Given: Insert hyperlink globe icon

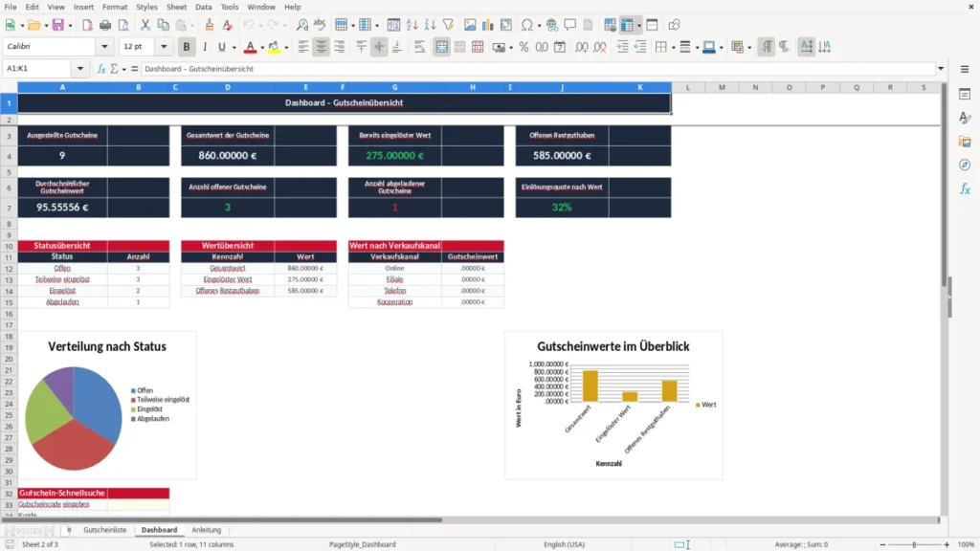Looking at the screenshot, I should pyautogui.click(x=552, y=25).
